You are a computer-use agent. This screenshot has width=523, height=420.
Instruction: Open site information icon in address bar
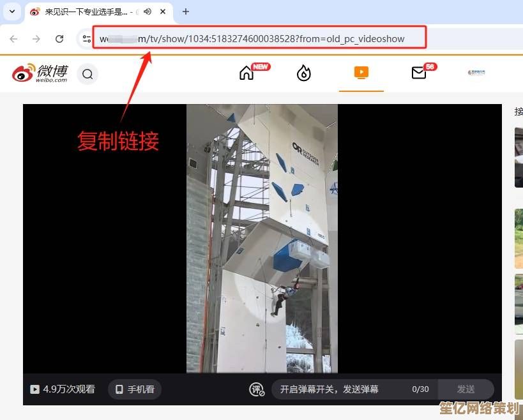[x=86, y=39]
